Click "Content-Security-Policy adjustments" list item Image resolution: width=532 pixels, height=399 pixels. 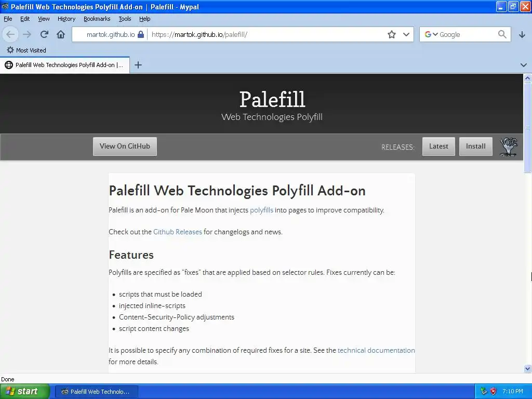click(177, 317)
